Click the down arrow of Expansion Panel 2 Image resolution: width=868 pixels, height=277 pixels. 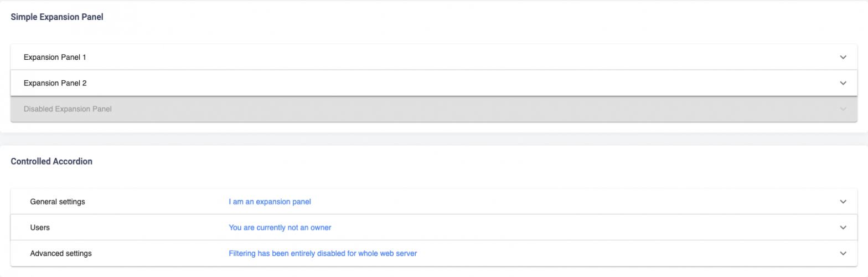point(843,83)
